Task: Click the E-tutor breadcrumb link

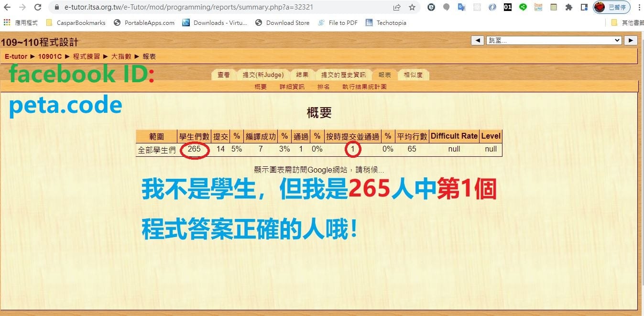Action: [x=16, y=56]
